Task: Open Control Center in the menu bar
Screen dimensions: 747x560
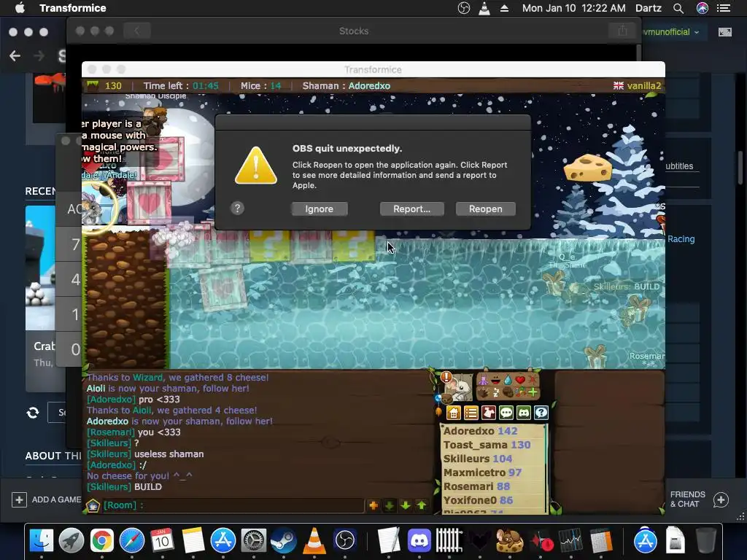Action: [x=724, y=8]
